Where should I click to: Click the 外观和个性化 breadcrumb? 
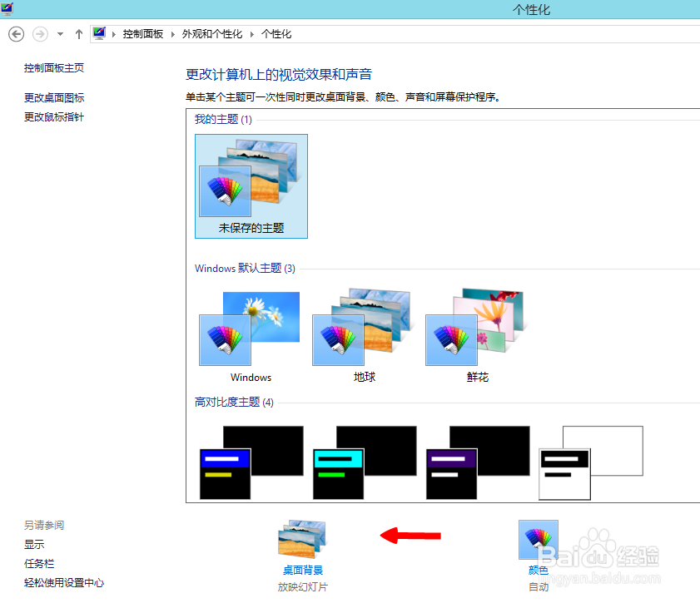pos(212,34)
